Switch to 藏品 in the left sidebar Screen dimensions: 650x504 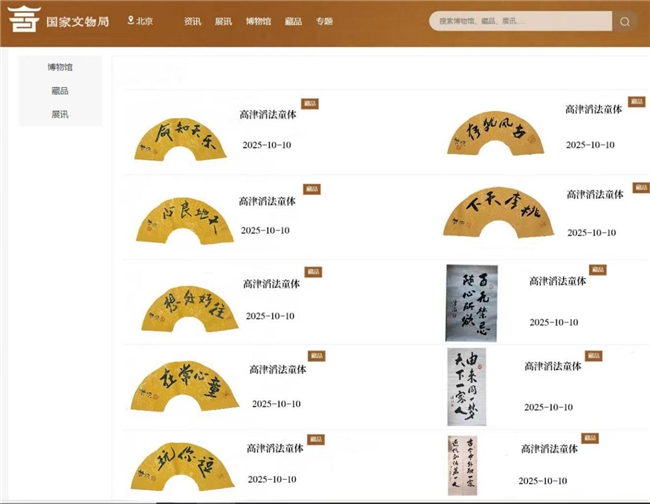tap(60, 91)
